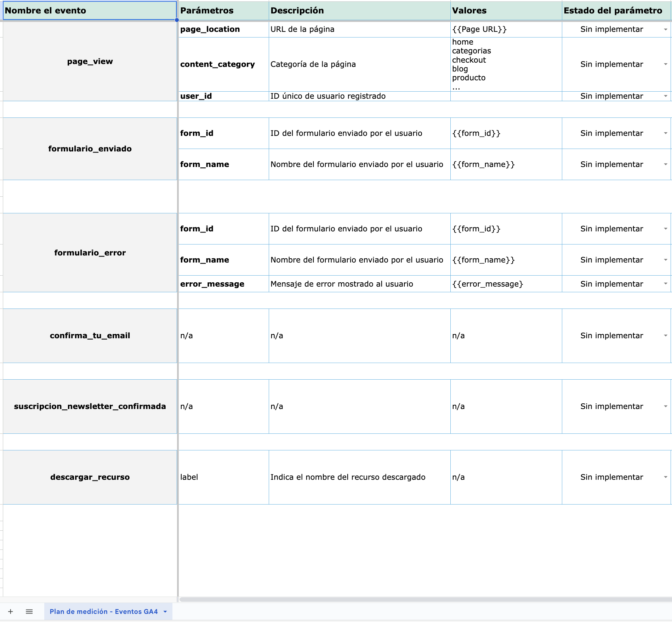Select the 'Nombre el evento' header cell
The image size is (672, 622).
[x=90, y=11]
